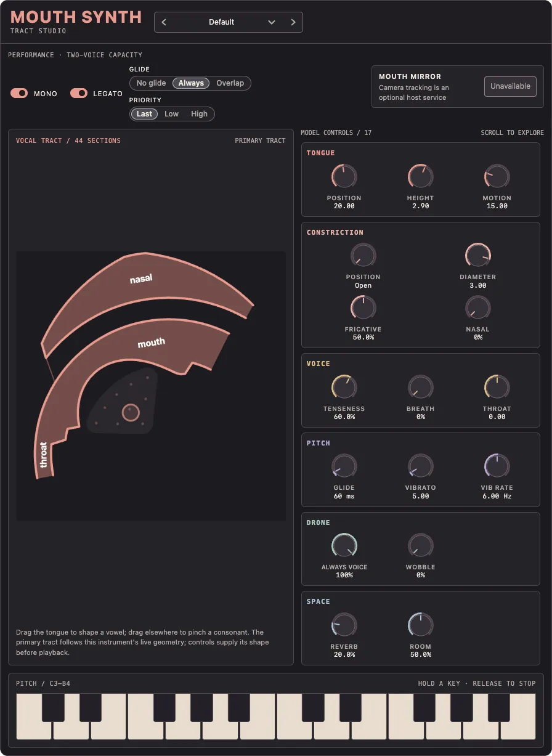Click the throat section of the tract

point(44,454)
